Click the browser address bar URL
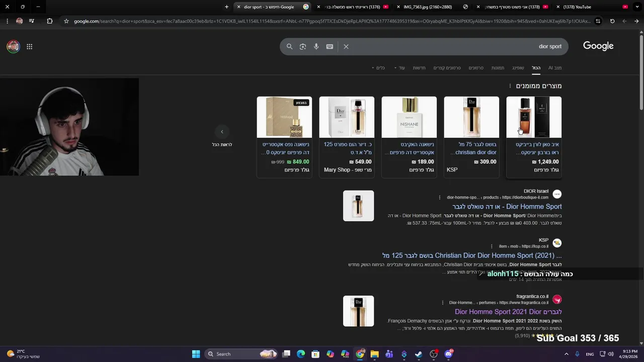 332,21
